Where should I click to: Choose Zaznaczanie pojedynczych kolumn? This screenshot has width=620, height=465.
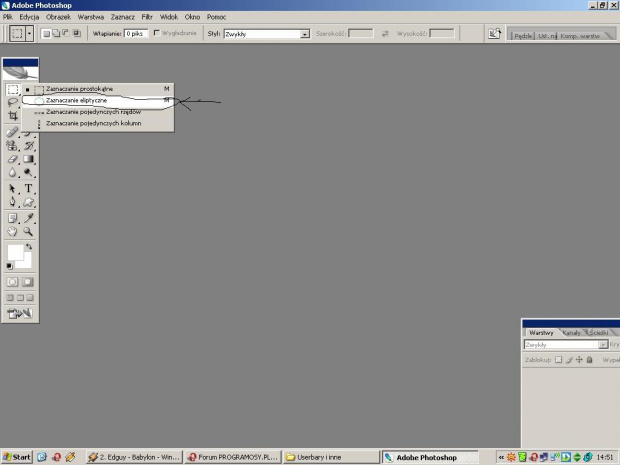coord(98,123)
